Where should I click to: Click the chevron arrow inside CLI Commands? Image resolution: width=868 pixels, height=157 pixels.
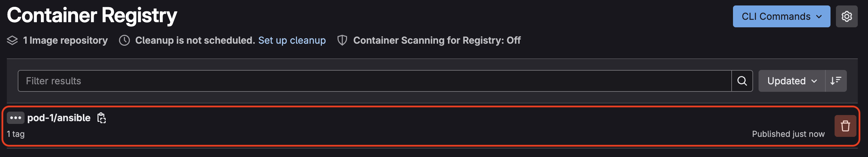819,17
